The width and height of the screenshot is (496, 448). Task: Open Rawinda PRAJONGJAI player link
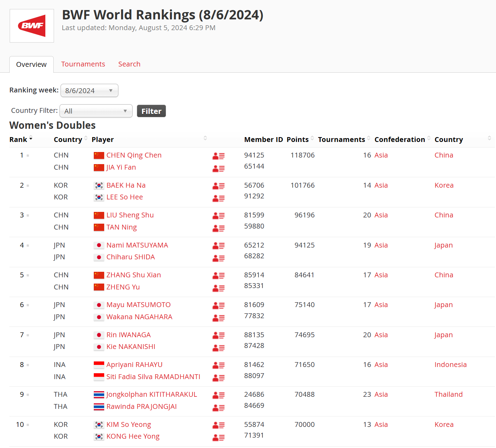(142, 406)
